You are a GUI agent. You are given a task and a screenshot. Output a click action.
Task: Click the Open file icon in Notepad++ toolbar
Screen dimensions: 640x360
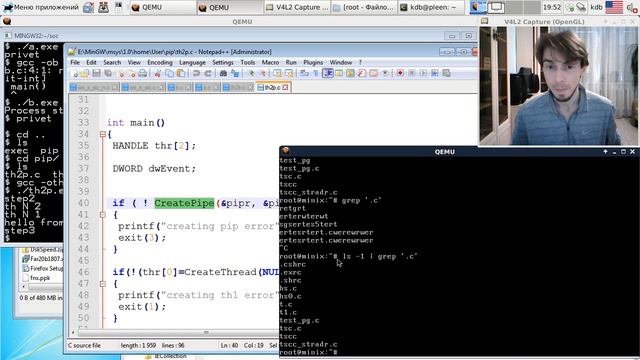84,73
